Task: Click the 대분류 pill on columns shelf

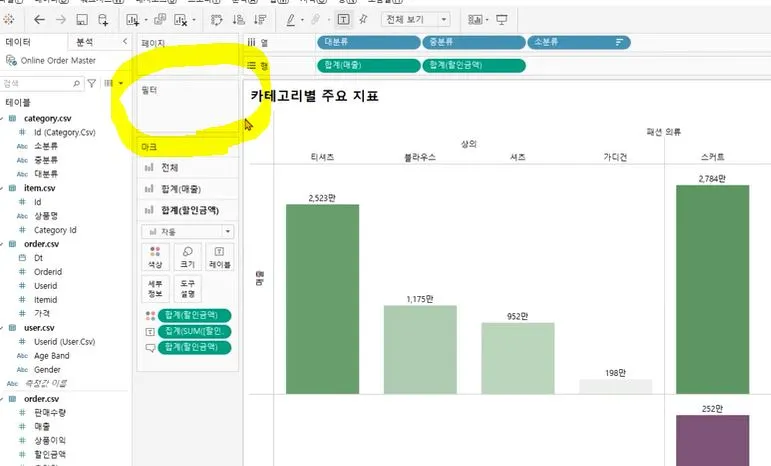Action: click(x=369, y=42)
